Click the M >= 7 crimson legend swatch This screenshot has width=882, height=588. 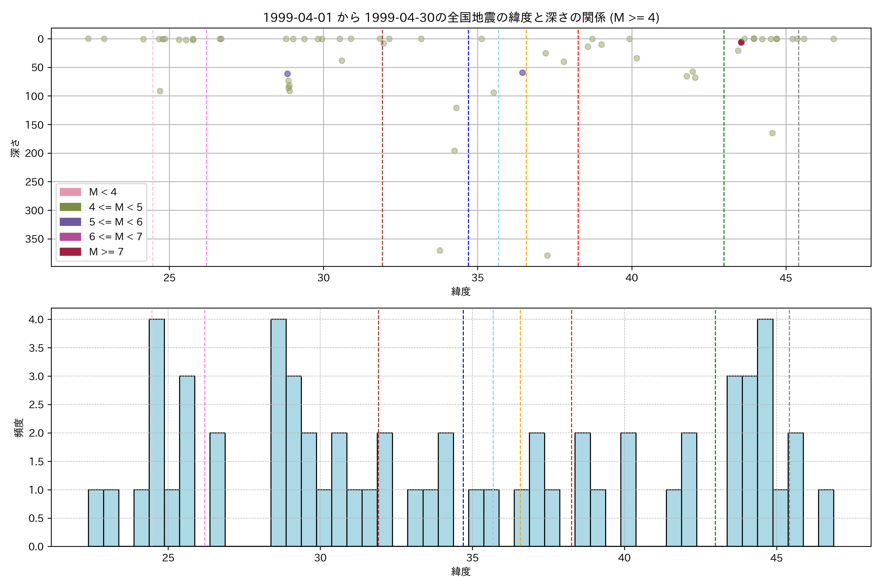click(70, 252)
